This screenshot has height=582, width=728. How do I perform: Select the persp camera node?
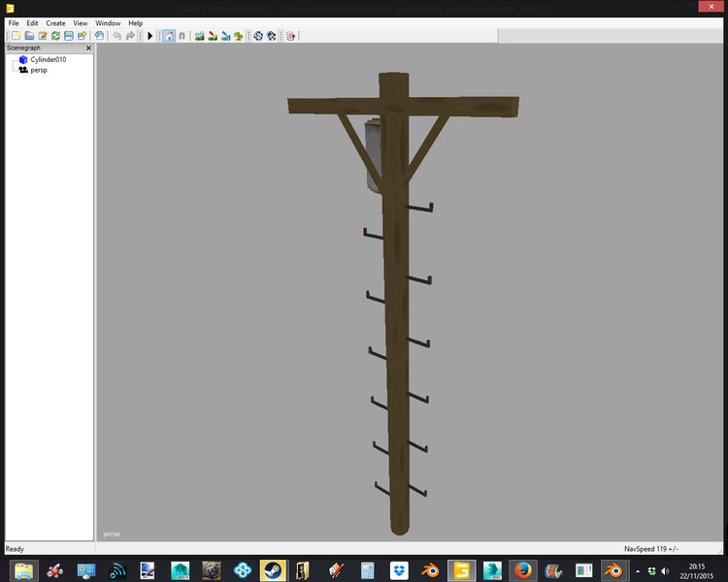click(39, 70)
